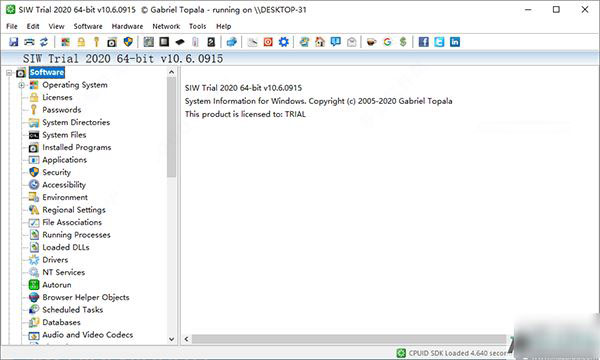Click the yellow padlock Licenses toolbar icon

pos(81,42)
